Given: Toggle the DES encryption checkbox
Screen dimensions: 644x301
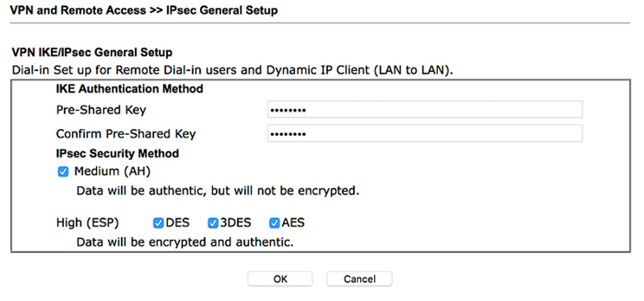Looking at the screenshot, I should point(158,222).
